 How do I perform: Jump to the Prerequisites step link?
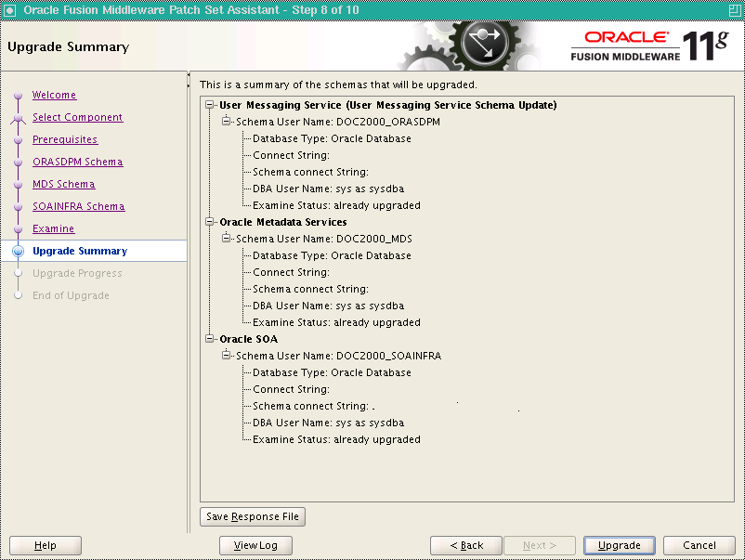[65, 139]
